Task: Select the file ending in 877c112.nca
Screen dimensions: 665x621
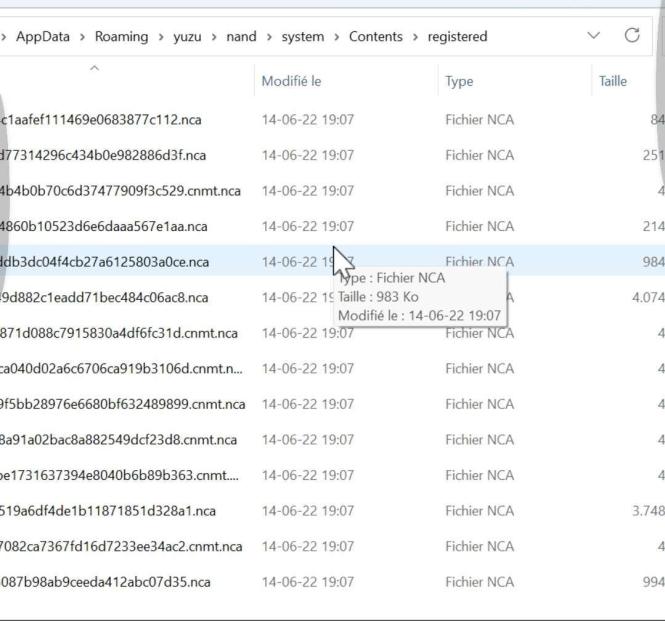Action: [x=101, y=120]
